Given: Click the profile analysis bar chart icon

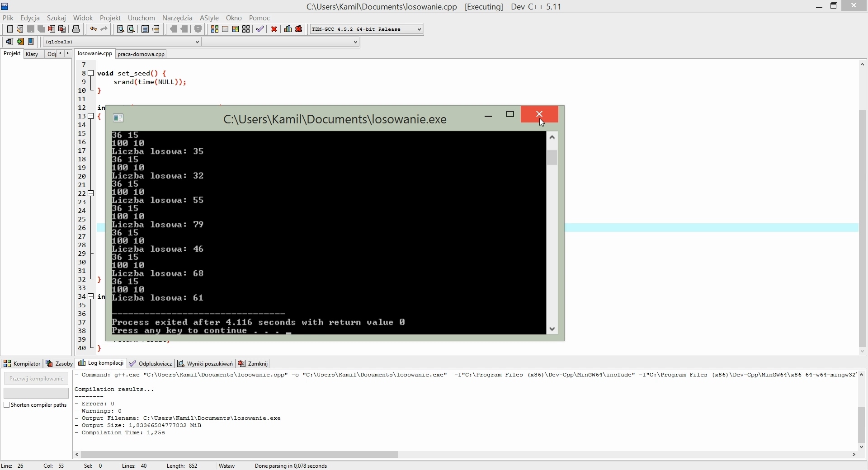Looking at the screenshot, I should (x=288, y=29).
